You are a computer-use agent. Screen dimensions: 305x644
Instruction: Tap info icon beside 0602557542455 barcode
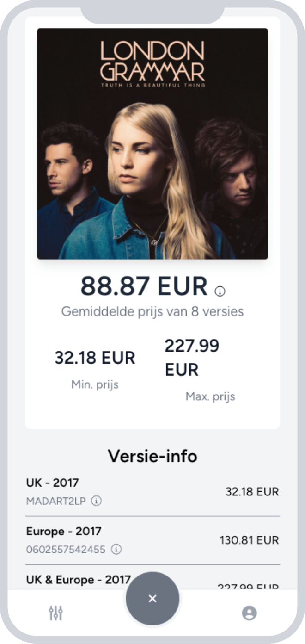pyautogui.click(x=116, y=550)
